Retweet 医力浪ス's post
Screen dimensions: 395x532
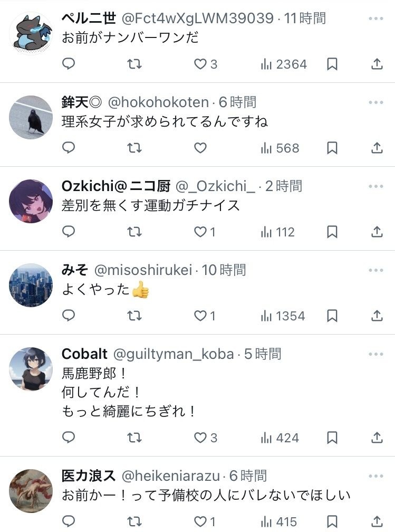click(134, 521)
